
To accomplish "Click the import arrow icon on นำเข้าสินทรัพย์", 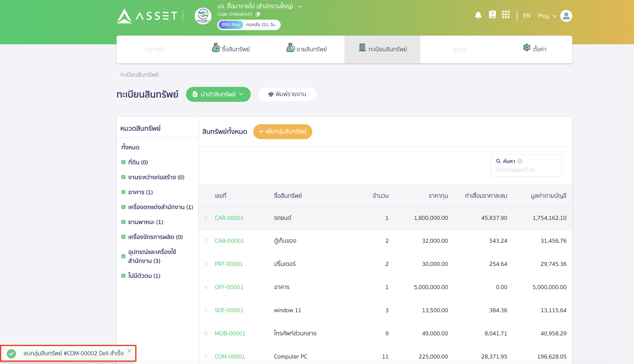I will [194, 94].
